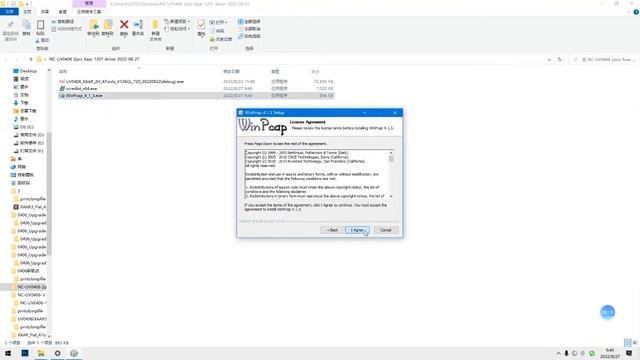
Task: Switch to the Application Tools ribbon tab
Action: (x=89, y=11)
